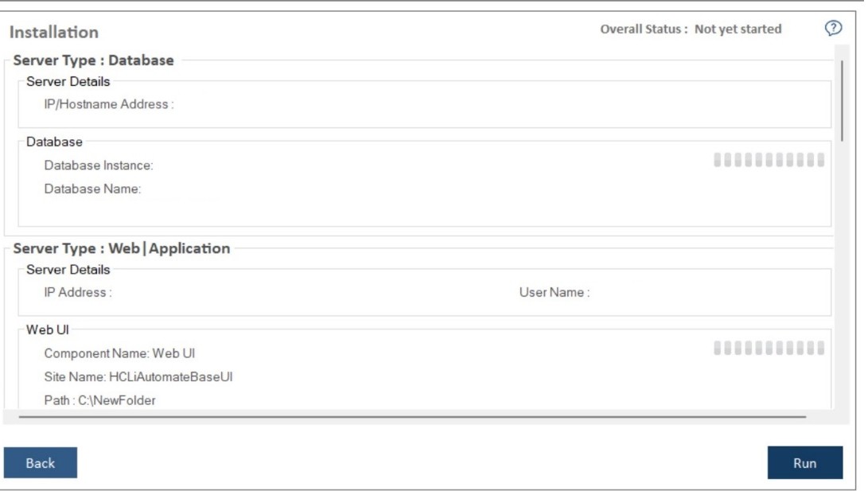The image size is (868, 491).
Task: Click the Overall Status 'Not yet started' text
Action: pyautogui.click(x=738, y=29)
